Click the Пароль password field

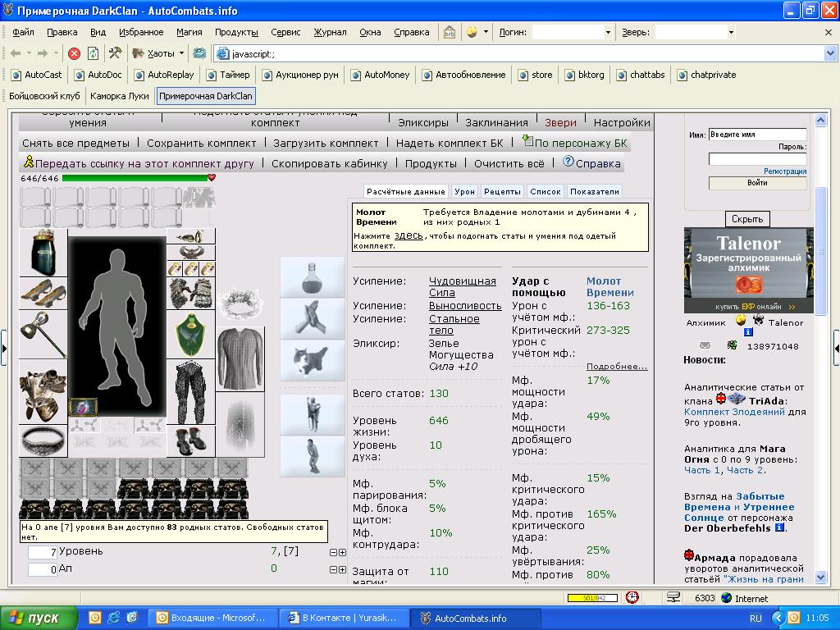(757, 159)
